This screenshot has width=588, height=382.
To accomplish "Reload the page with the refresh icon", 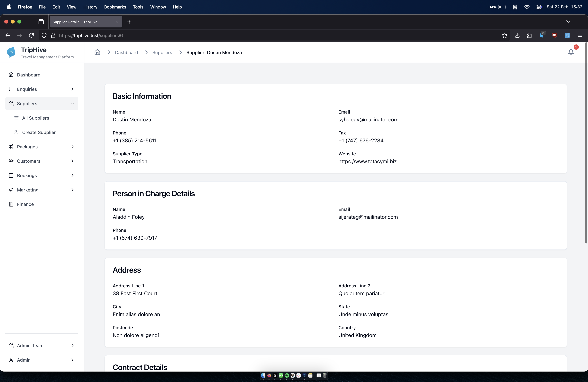I will coord(31,35).
